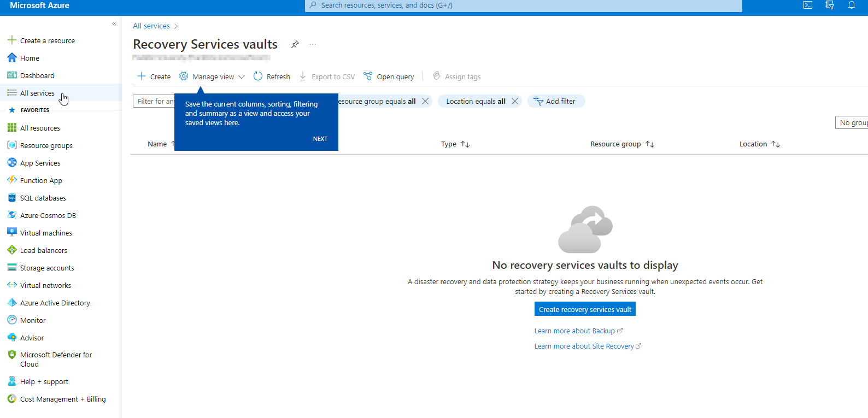Click the Virtual machines monitor icon

(x=12, y=232)
